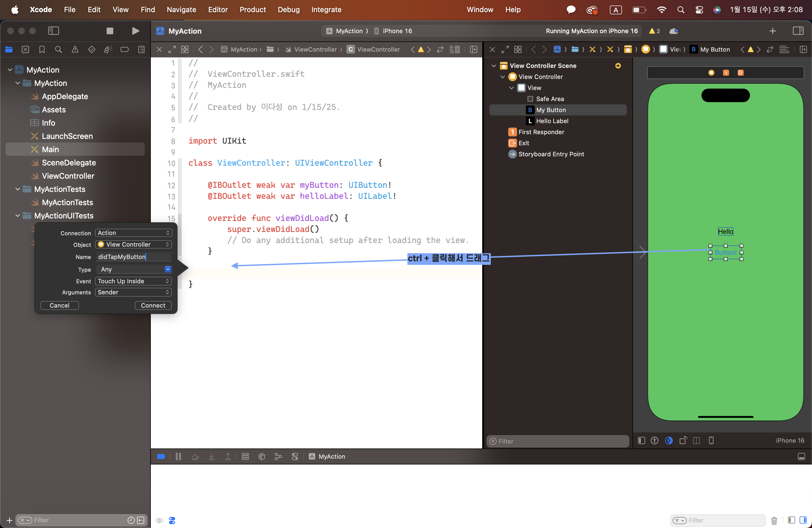812x528 pixels.
Task: Open Control Center in menu bar
Action: (699, 10)
